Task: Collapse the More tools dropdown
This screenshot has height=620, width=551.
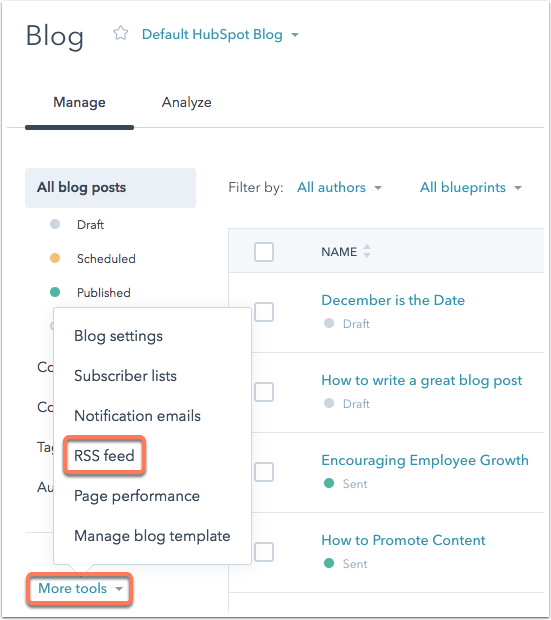Action: (x=80, y=588)
